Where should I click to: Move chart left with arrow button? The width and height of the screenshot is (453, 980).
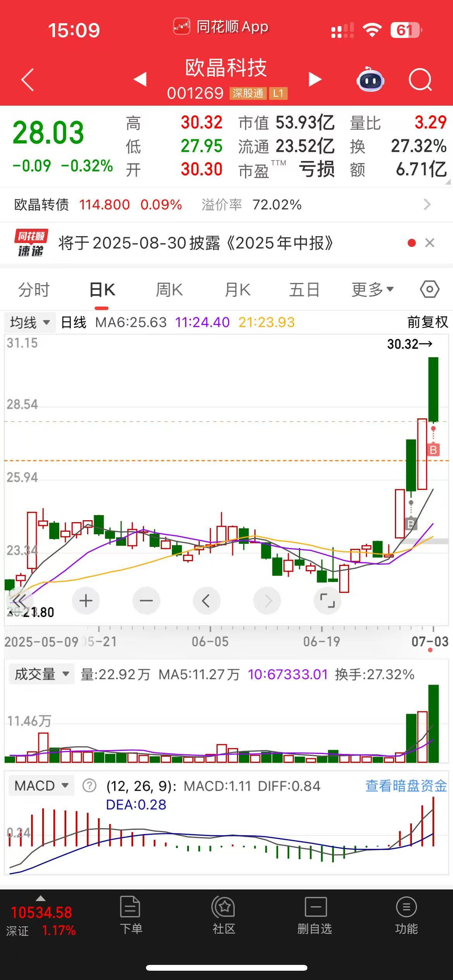pyautogui.click(x=206, y=601)
